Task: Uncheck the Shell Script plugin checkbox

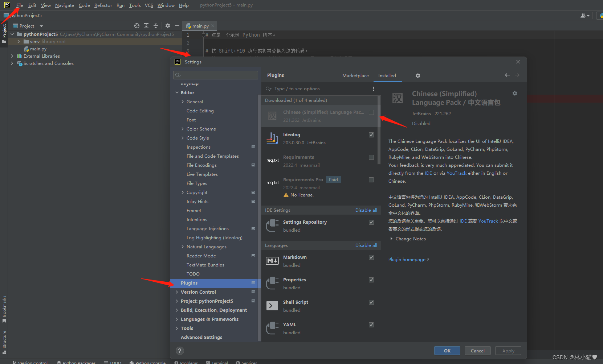Action: 371,302
